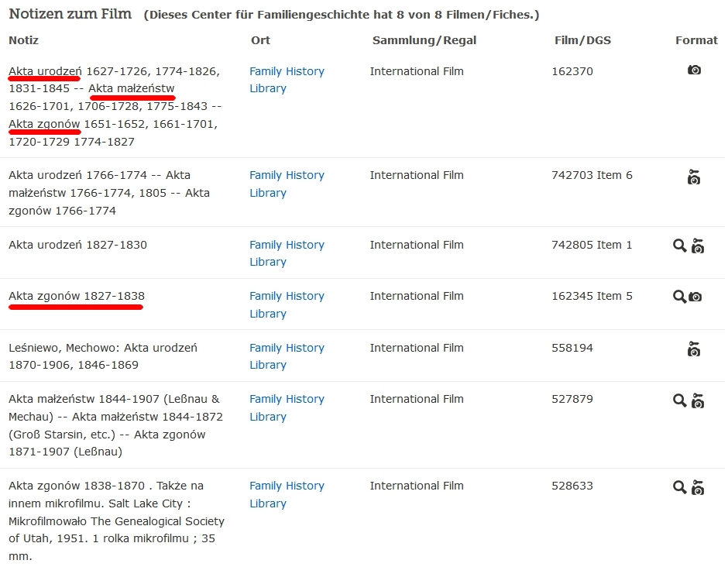Open locked camera icon for film 527879
The width and height of the screenshot is (728, 567).
(698, 400)
